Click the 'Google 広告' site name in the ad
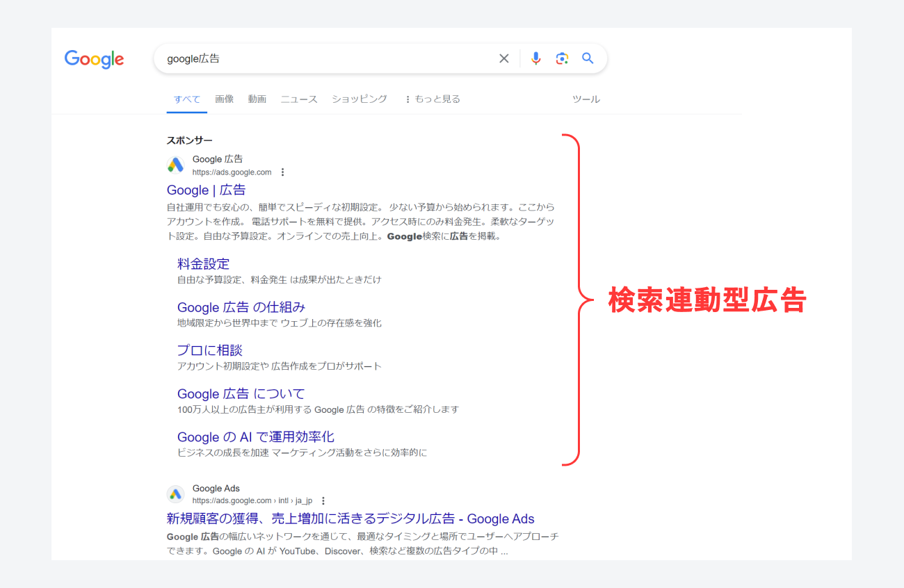The image size is (904, 588). (x=218, y=159)
